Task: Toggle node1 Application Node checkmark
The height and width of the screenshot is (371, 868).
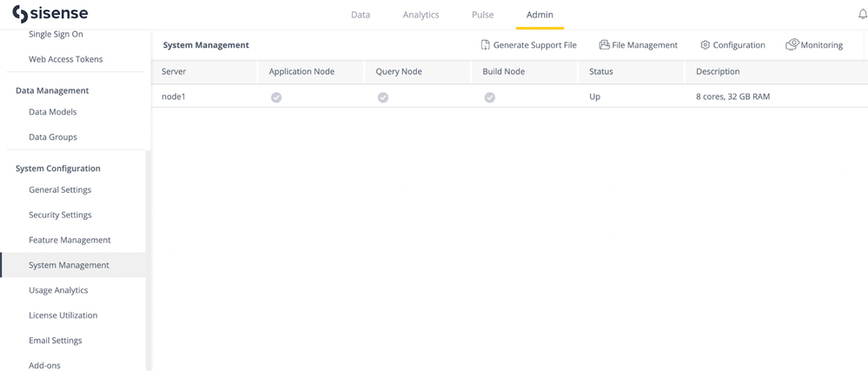Action: click(276, 97)
